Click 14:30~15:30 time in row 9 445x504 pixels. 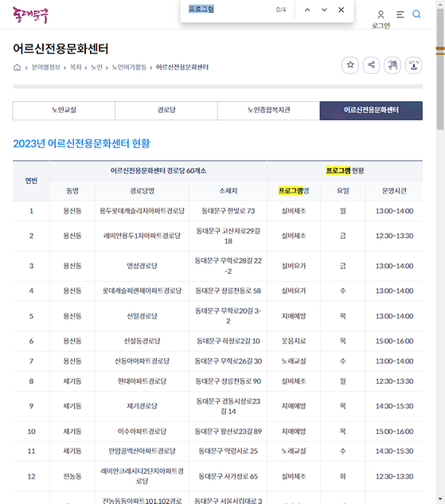pos(394,406)
